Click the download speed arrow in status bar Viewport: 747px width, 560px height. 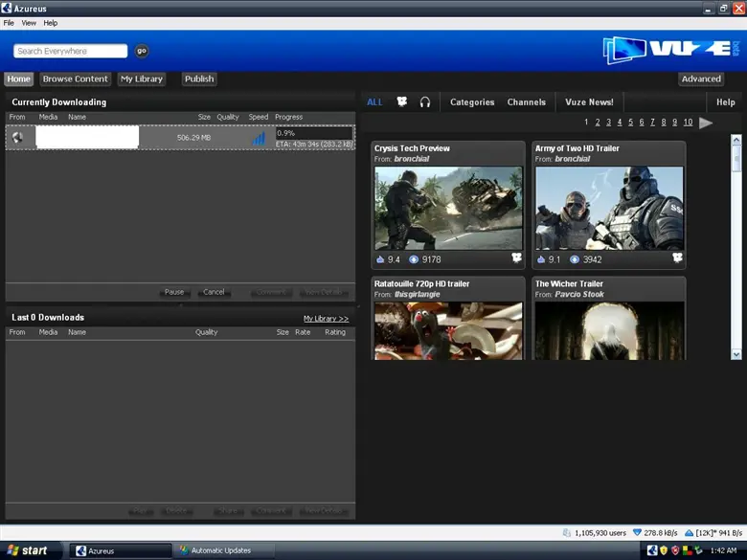[x=636, y=532]
